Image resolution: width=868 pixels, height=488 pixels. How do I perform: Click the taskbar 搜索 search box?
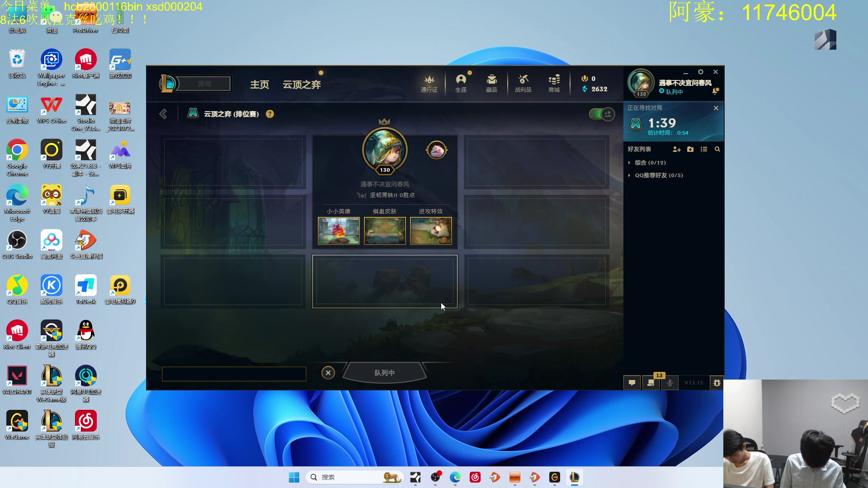click(x=355, y=477)
